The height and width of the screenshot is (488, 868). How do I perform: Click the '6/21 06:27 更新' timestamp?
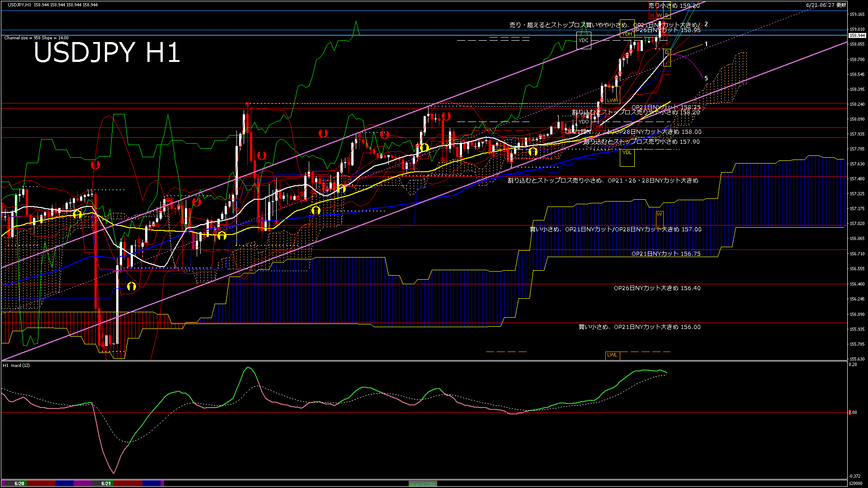pyautogui.click(x=826, y=5)
